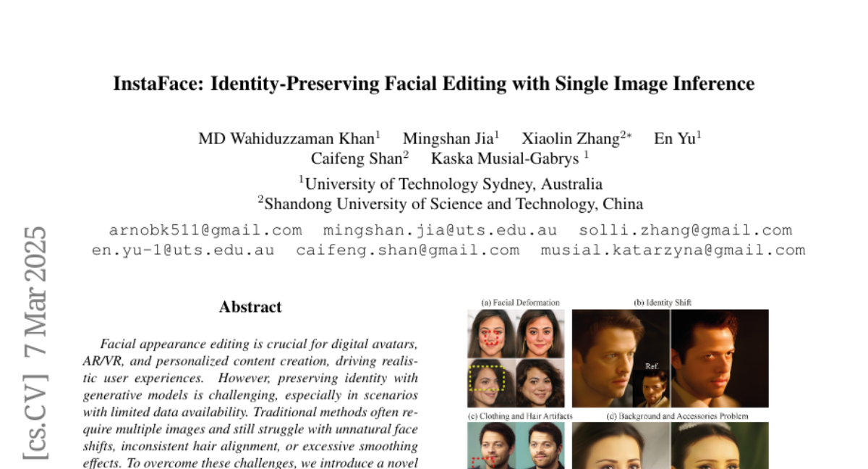Open the arnobk511@gmail.com email address

(x=205, y=230)
